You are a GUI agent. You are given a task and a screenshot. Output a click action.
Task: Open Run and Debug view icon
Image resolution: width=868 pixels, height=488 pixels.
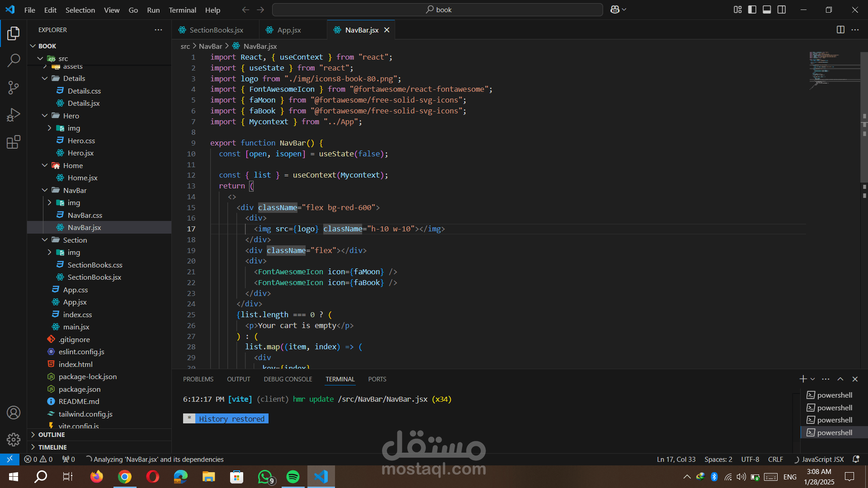coord(14,115)
